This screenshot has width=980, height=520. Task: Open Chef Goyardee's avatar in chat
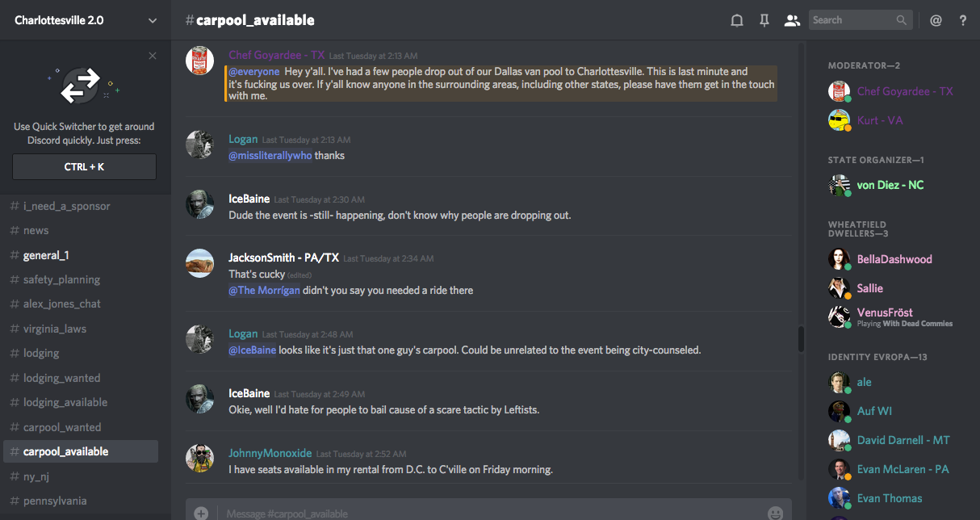(x=199, y=61)
